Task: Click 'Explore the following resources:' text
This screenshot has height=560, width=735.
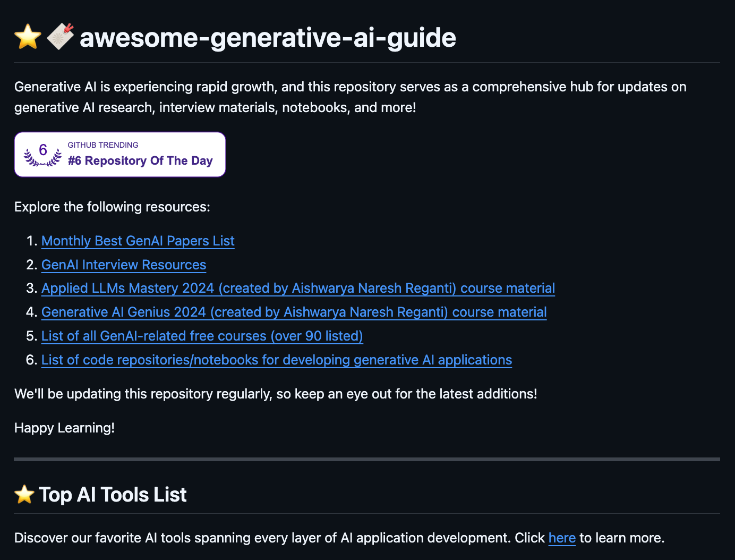Action: [112, 207]
